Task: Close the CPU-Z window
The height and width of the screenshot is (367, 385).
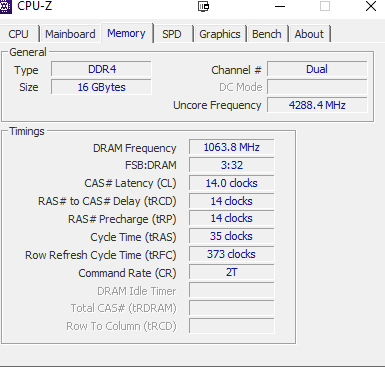Action: 371,6
